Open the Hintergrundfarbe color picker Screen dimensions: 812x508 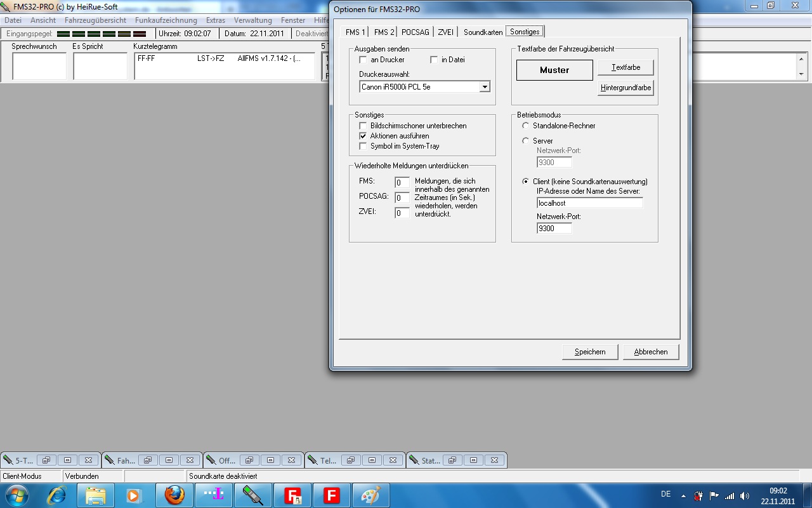pyautogui.click(x=625, y=88)
